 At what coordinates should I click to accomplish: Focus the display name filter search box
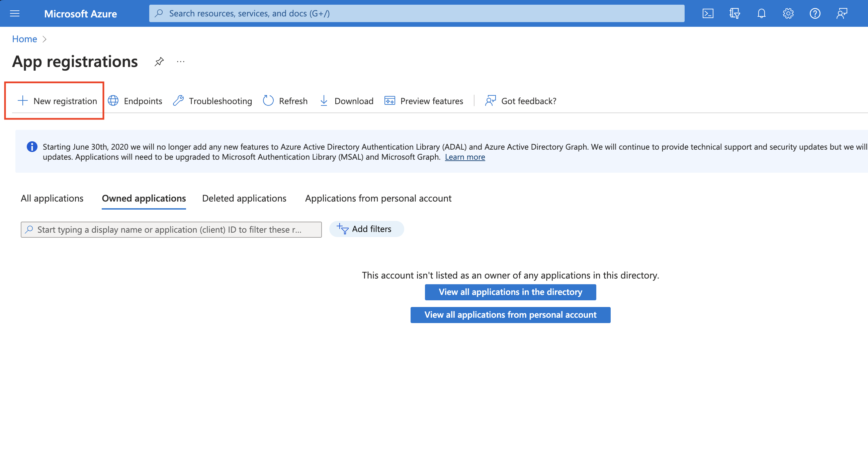[171, 230]
